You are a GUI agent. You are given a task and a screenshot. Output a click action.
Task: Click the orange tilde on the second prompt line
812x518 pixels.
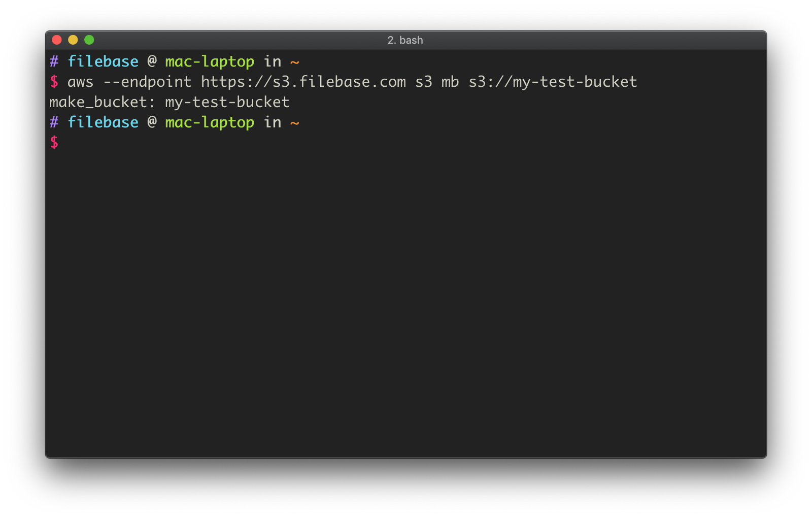[294, 123]
